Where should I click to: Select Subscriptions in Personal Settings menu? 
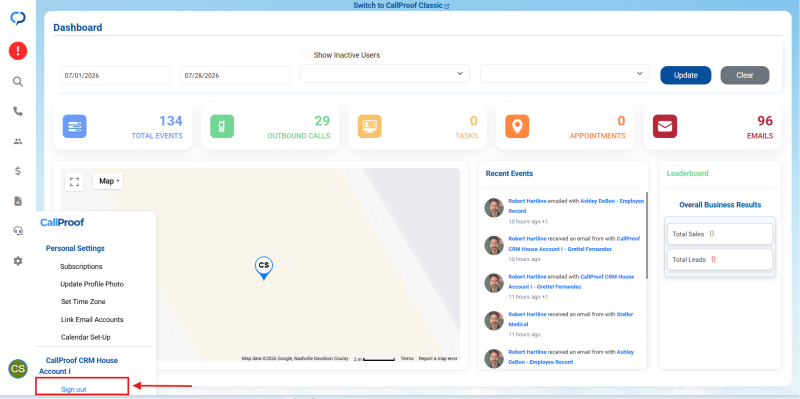[81, 266]
